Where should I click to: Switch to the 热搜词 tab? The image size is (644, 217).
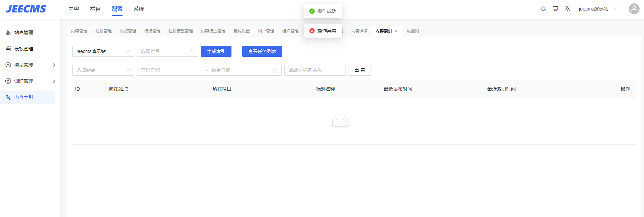point(413,31)
